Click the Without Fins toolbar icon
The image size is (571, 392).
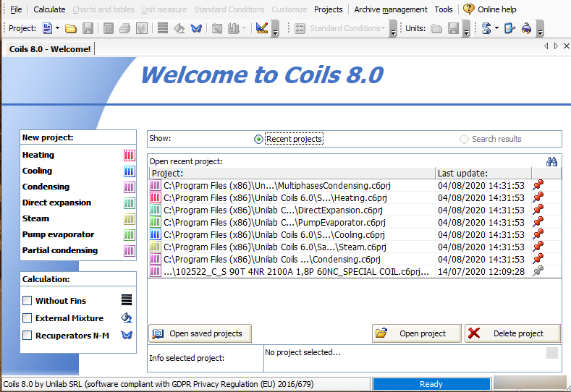tap(163, 28)
